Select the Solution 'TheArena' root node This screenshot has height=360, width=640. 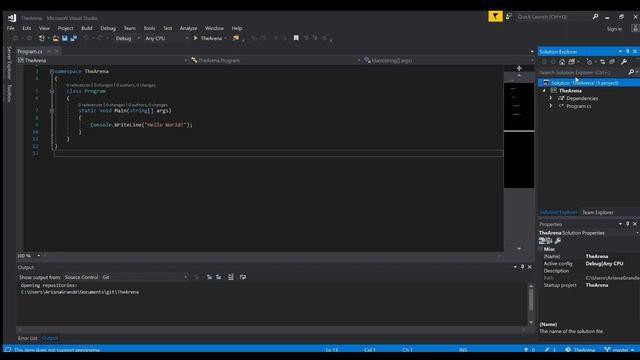point(589,83)
